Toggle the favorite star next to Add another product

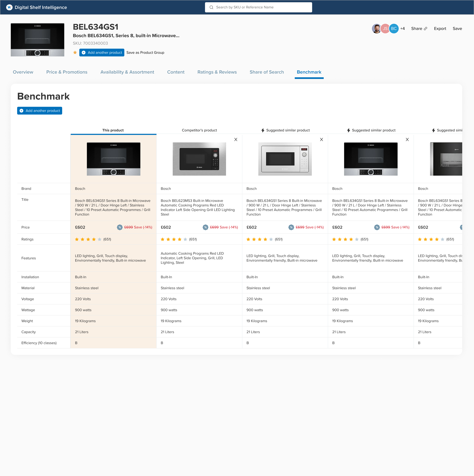[75, 53]
